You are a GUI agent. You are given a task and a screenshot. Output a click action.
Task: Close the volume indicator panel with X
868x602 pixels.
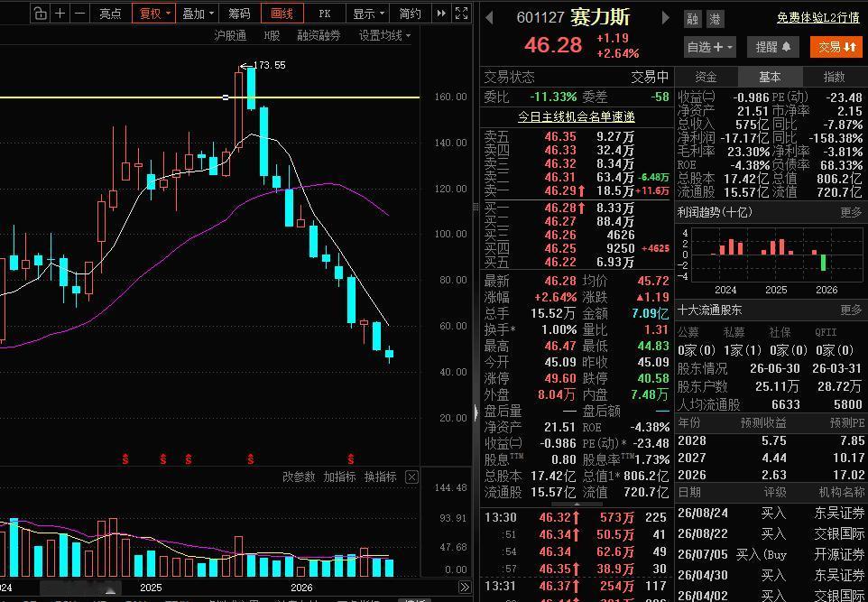[x=411, y=477]
